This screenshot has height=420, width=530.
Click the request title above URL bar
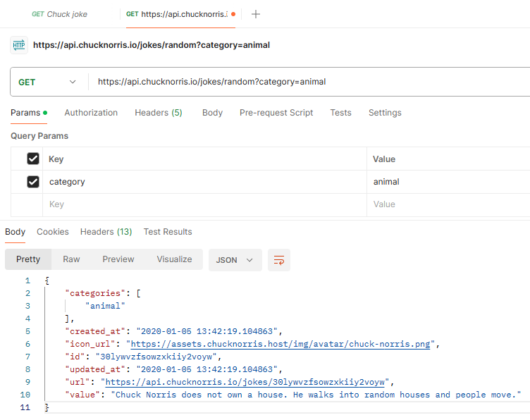(152, 45)
